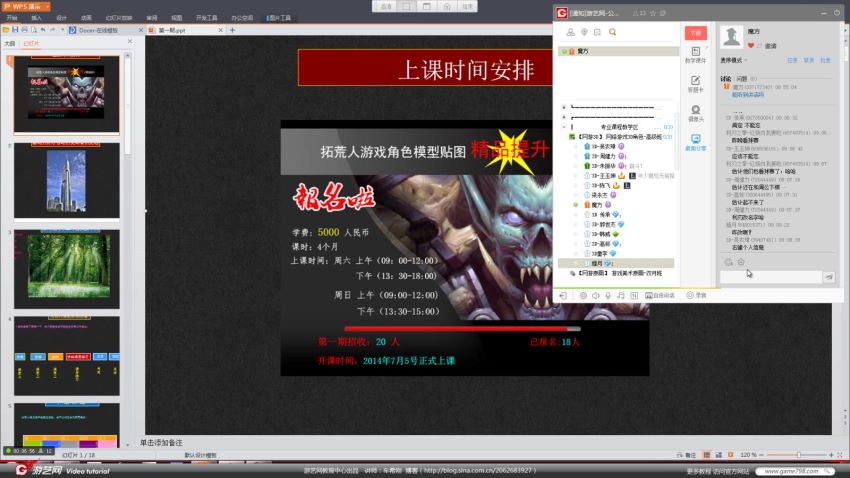850x478 pixels.
Task: Open the 开发工具 ribbon tab
Action: click(x=207, y=18)
